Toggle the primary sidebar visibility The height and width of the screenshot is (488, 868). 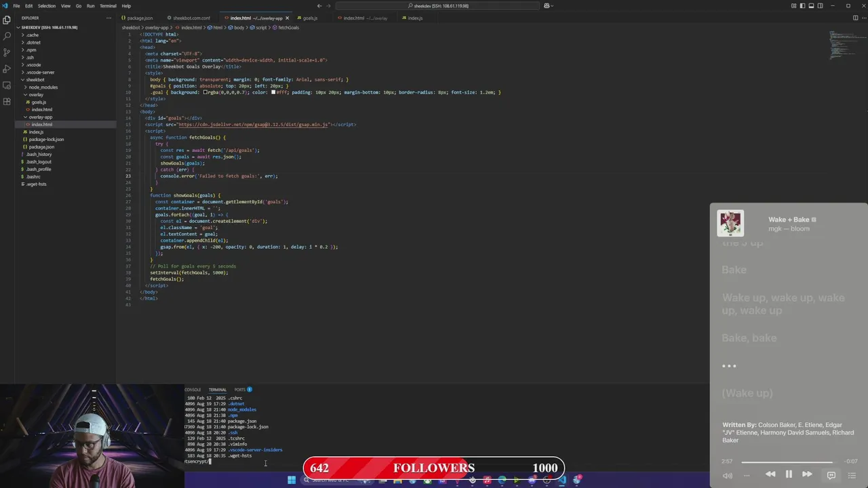(802, 5)
